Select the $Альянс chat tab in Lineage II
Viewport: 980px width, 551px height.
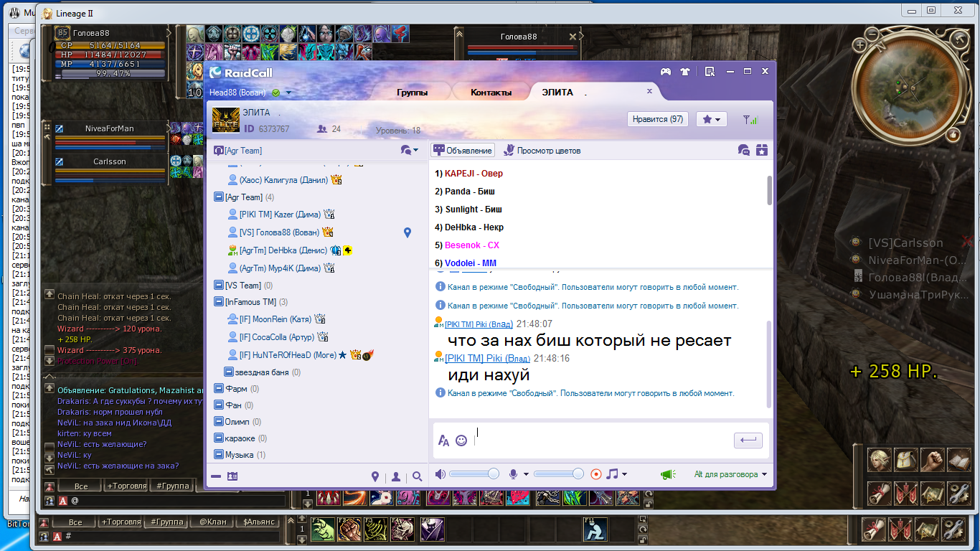pyautogui.click(x=258, y=522)
